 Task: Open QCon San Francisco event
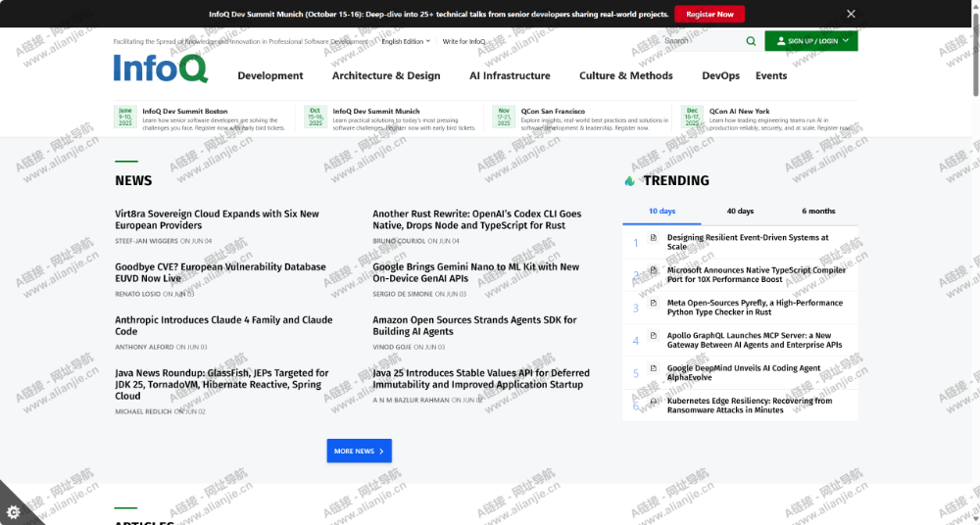coord(553,112)
